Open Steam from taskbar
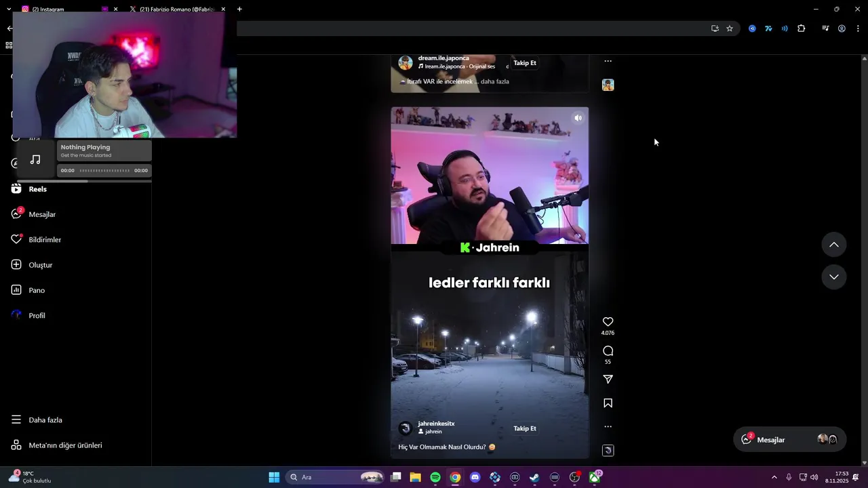Screen dimensions: 868x488 [534, 477]
